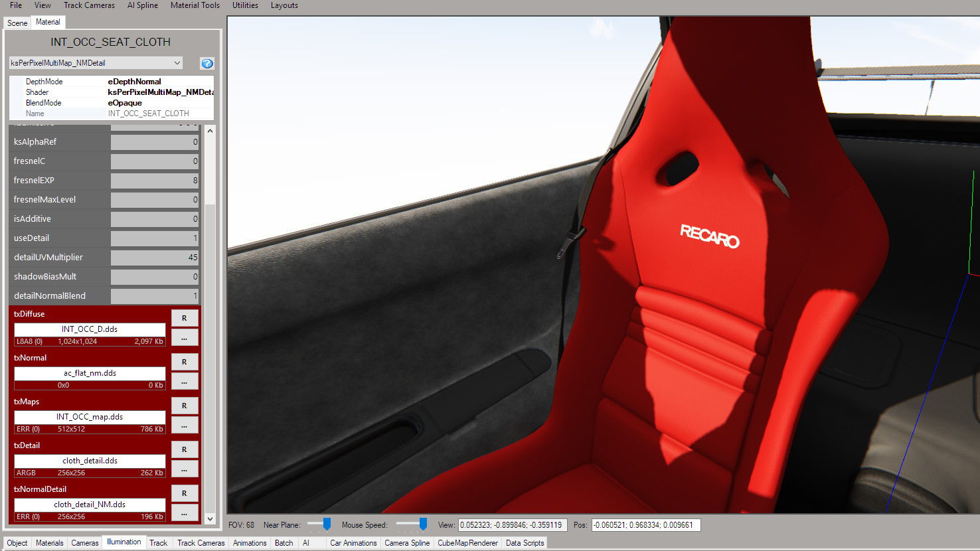This screenshot has height=551, width=980.
Task: Select the Material tab at top
Action: tap(48, 22)
